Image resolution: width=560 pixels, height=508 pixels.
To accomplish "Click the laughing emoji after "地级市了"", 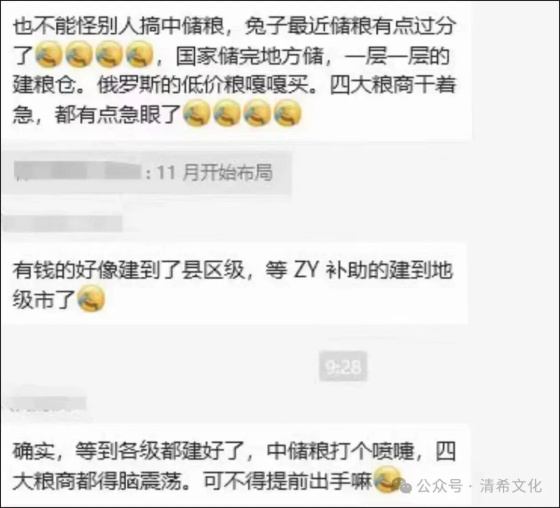I will (91, 299).
